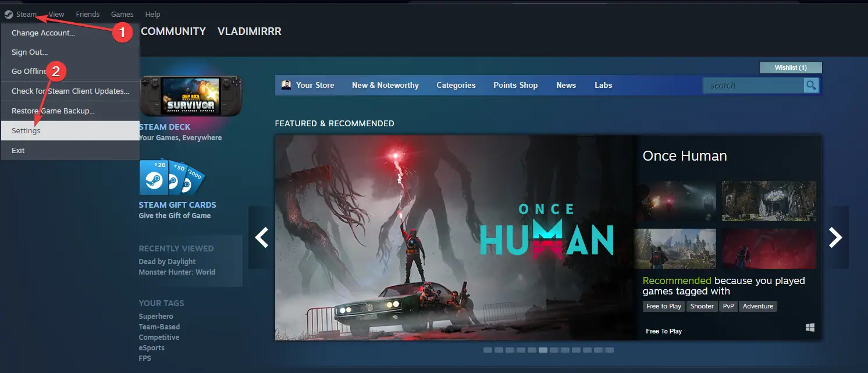Expand New & Noteworthy menu
The height and width of the screenshot is (373, 868).
click(385, 85)
